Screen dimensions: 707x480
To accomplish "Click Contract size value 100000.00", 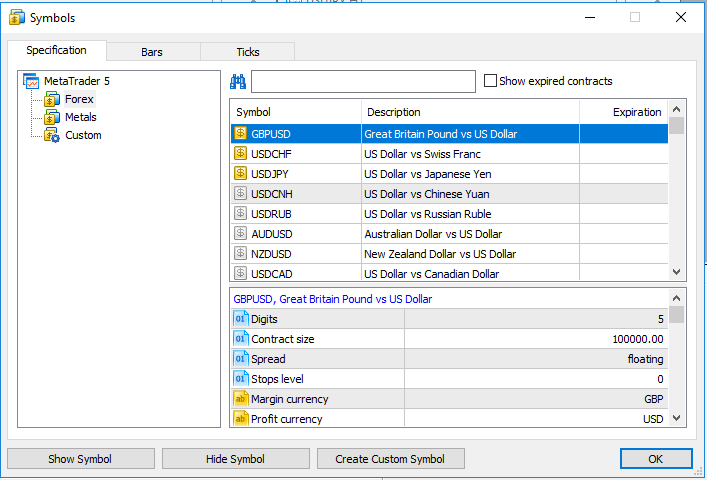I will click(x=638, y=339).
